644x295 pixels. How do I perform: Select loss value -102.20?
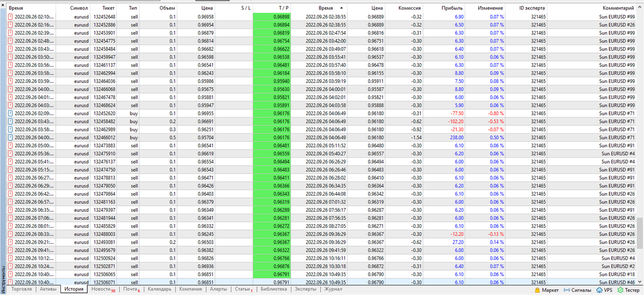point(455,122)
